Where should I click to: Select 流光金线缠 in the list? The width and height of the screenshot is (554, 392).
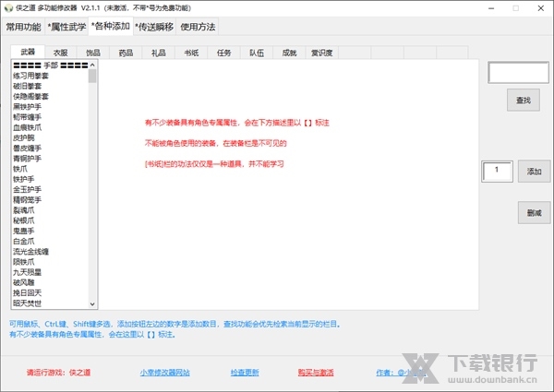coord(50,252)
